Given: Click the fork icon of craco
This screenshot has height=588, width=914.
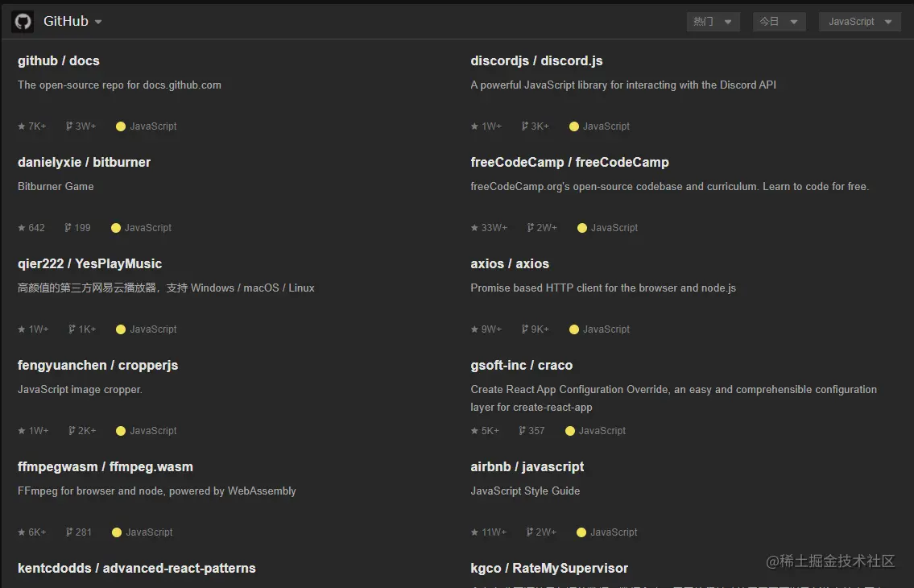Looking at the screenshot, I should tap(523, 430).
